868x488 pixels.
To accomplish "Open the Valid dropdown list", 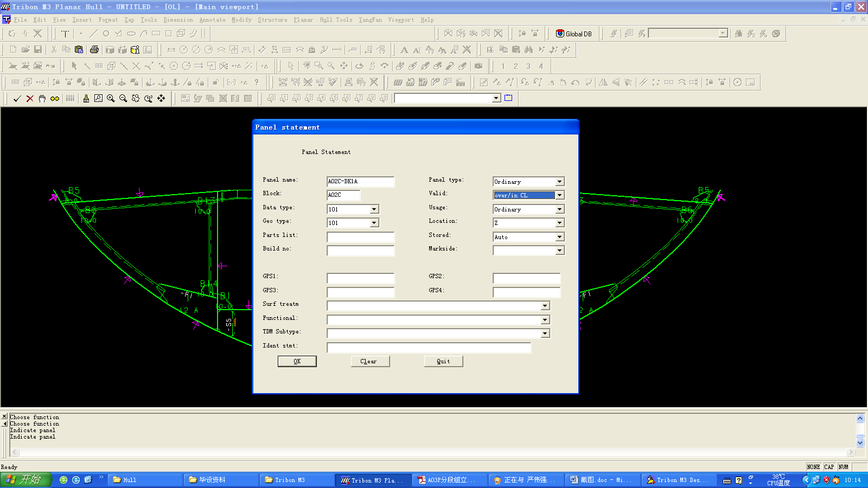I will click(x=559, y=195).
